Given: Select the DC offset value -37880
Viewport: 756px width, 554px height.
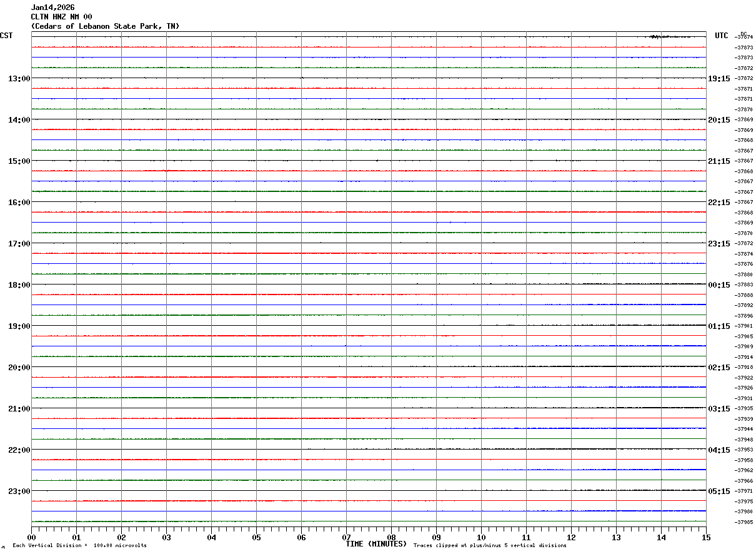Looking at the screenshot, I should [744, 274].
